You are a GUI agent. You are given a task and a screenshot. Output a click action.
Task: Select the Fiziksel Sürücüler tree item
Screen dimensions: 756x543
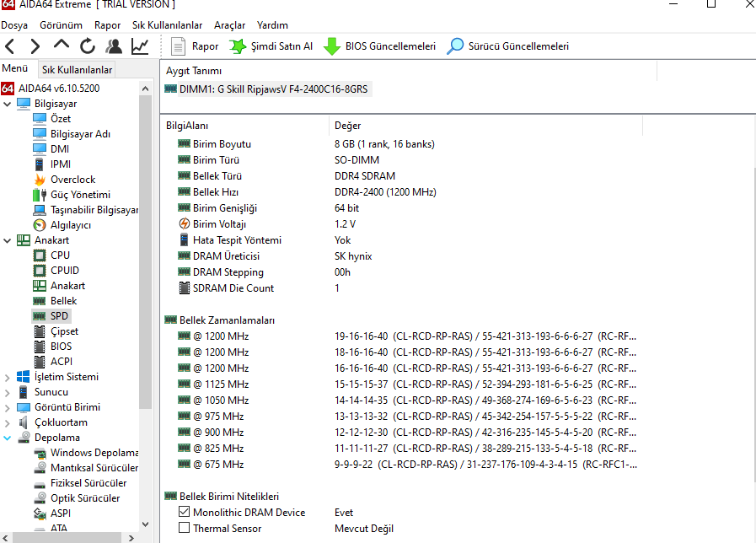[x=88, y=483]
